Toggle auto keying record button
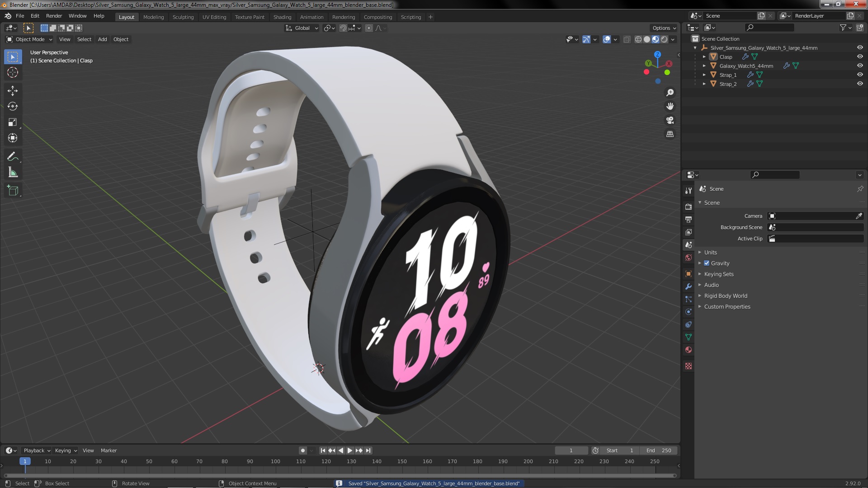The image size is (868, 488). (303, 450)
